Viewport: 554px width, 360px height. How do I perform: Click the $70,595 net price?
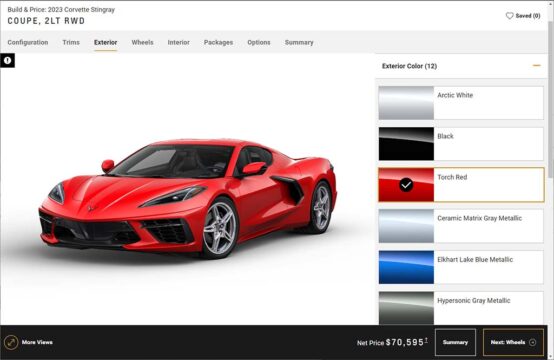click(x=405, y=342)
